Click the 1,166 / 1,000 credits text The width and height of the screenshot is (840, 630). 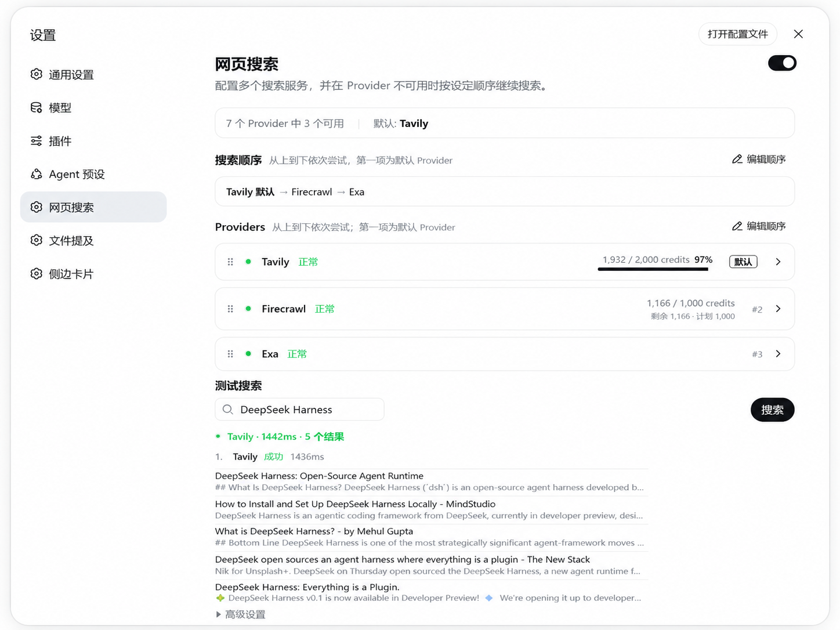(x=690, y=303)
